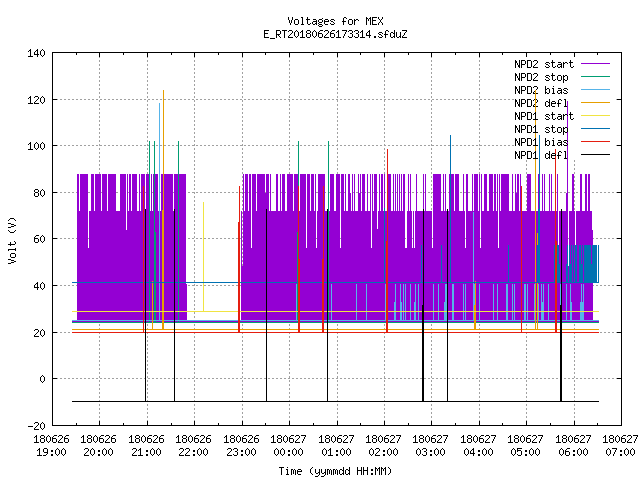
Task: Click the NPD2 bias light-blue legend line
Action: (x=595, y=90)
